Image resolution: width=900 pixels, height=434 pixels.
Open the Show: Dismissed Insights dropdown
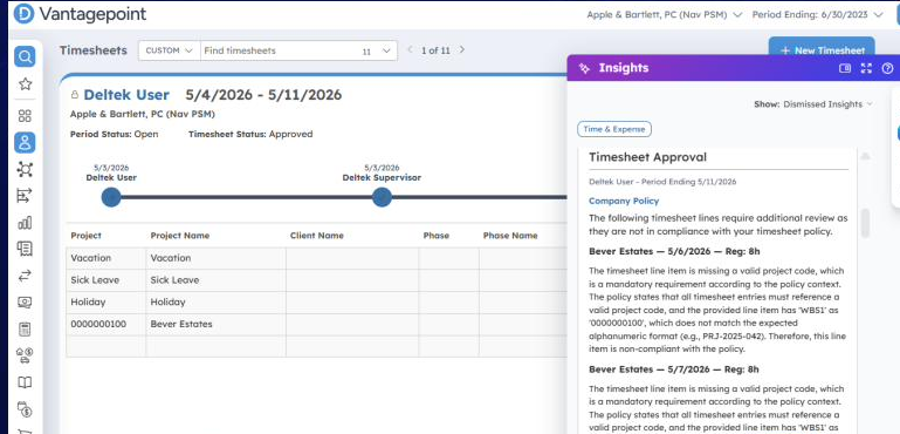click(x=813, y=104)
